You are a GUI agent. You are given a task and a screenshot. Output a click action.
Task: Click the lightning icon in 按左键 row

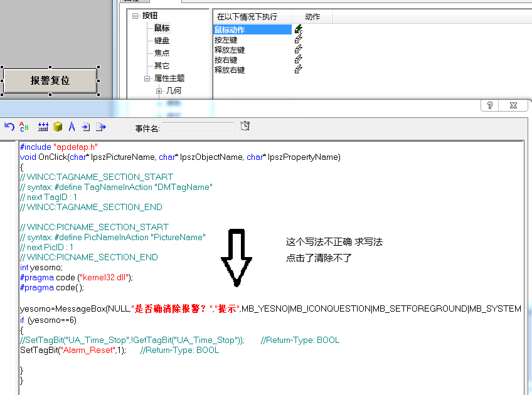[x=298, y=39]
